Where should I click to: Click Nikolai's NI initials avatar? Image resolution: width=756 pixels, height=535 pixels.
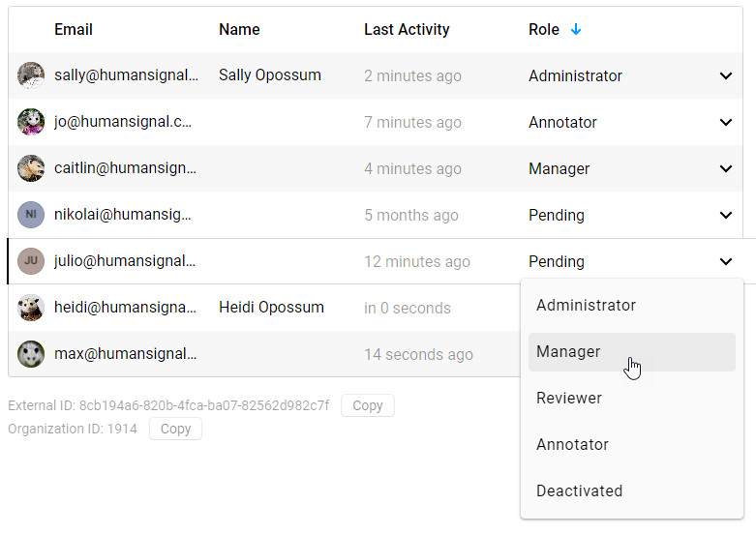(31, 215)
